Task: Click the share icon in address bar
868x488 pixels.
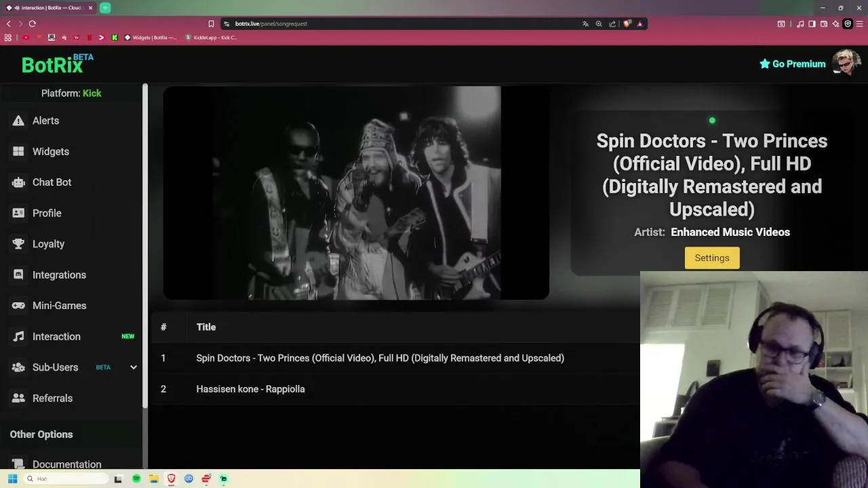Action: [612, 24]
